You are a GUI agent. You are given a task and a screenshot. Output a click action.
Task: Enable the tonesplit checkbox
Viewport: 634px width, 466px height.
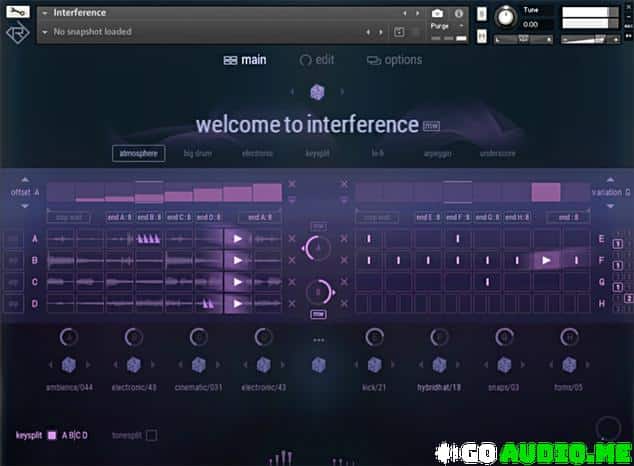click(152, 435)
